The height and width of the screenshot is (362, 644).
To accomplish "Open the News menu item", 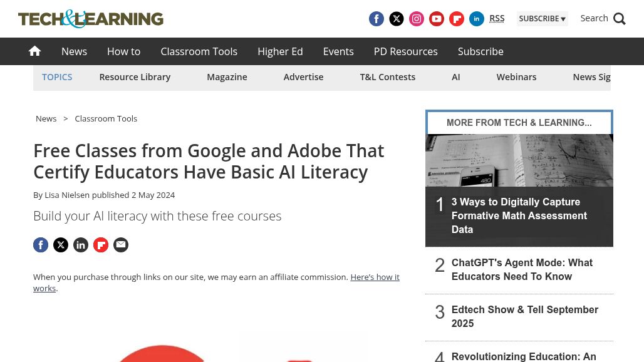I will [x=75, y=51].
